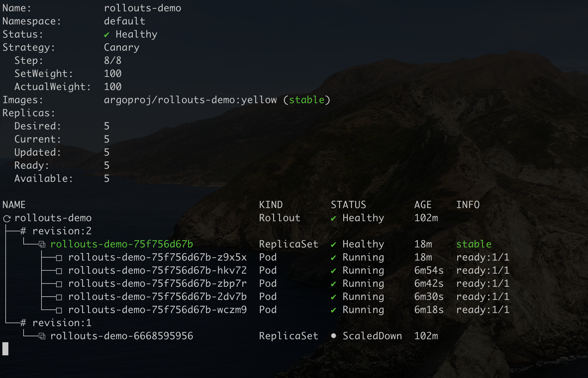Click the ReplicaSet icon for rollouts-demo-6668595956
The height and width of the screenshot is (378, 588).
[42, 337]
